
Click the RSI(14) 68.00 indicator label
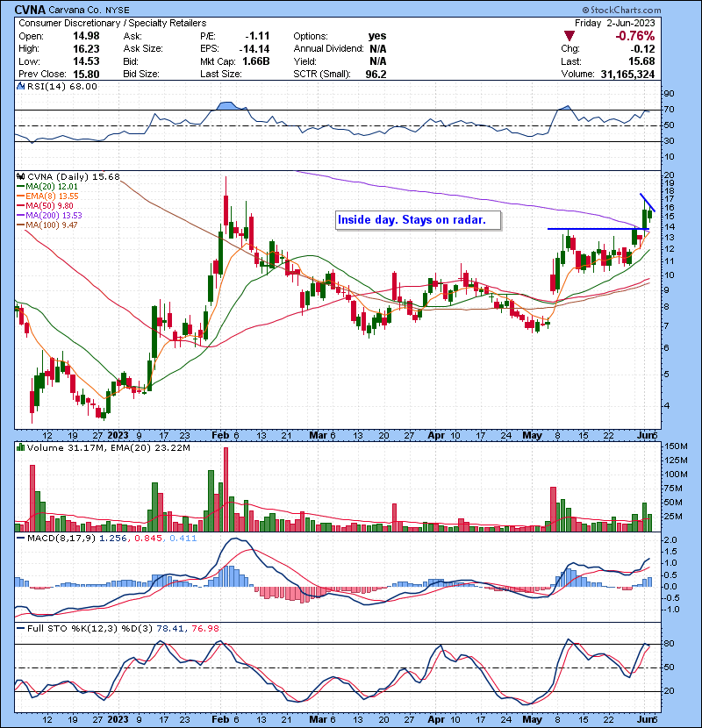62,86
